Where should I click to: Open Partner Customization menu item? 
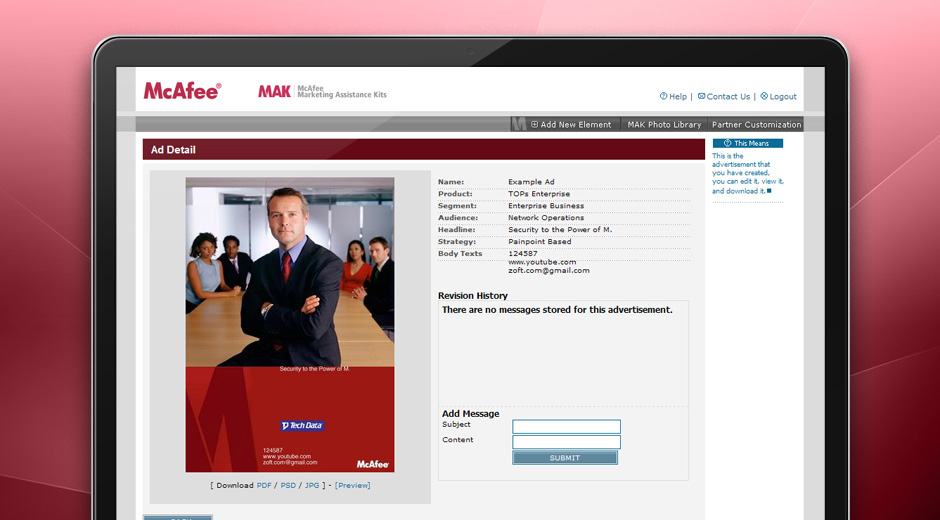click(x=757, y=125)
